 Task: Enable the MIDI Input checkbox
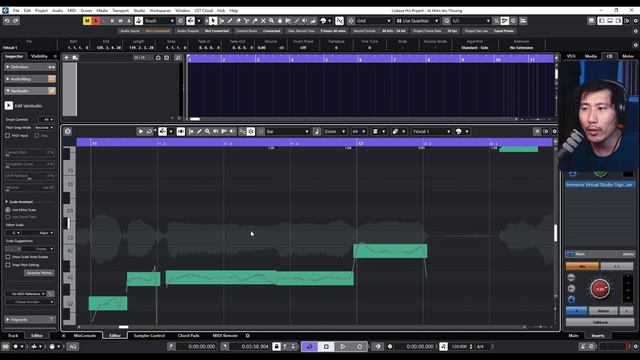click(8, 136)
